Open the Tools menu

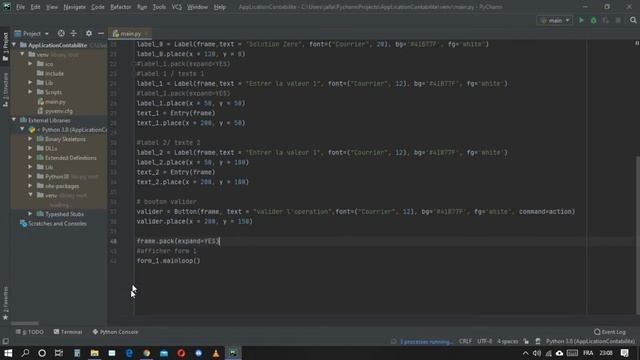[159, 7]
